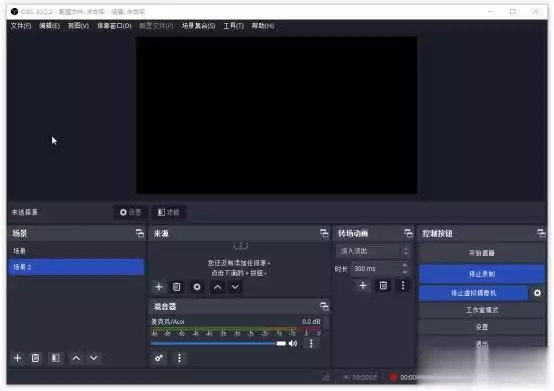Viewport: 554px width, 391px height.
Task: Open 麦克风/Aux three-dot options menu
Action: 311,343
